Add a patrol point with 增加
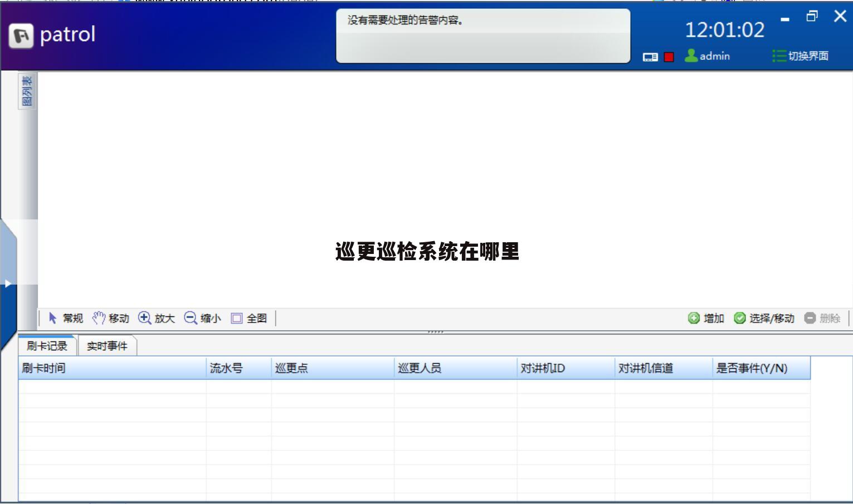This screenshot has width=853, height=504. [x=706, y=318]
